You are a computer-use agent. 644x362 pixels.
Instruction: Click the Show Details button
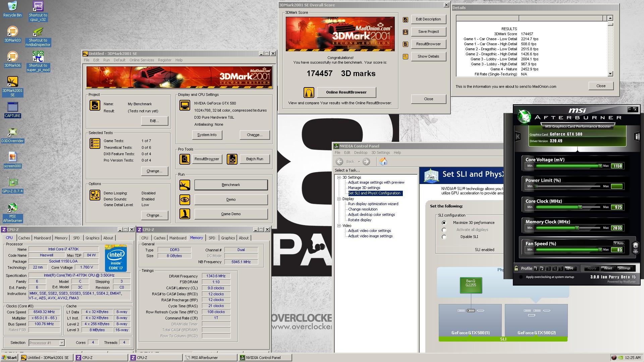click(428, 56)
